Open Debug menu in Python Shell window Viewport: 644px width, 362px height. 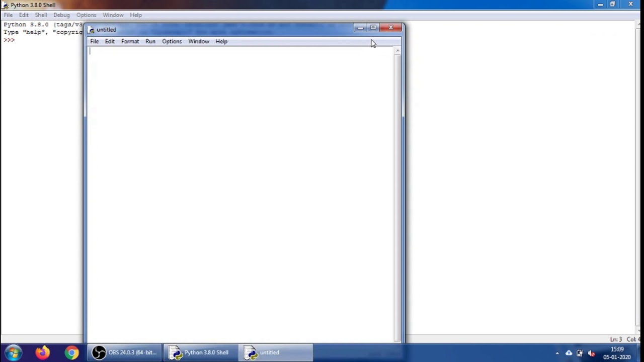tap(61, 15)
